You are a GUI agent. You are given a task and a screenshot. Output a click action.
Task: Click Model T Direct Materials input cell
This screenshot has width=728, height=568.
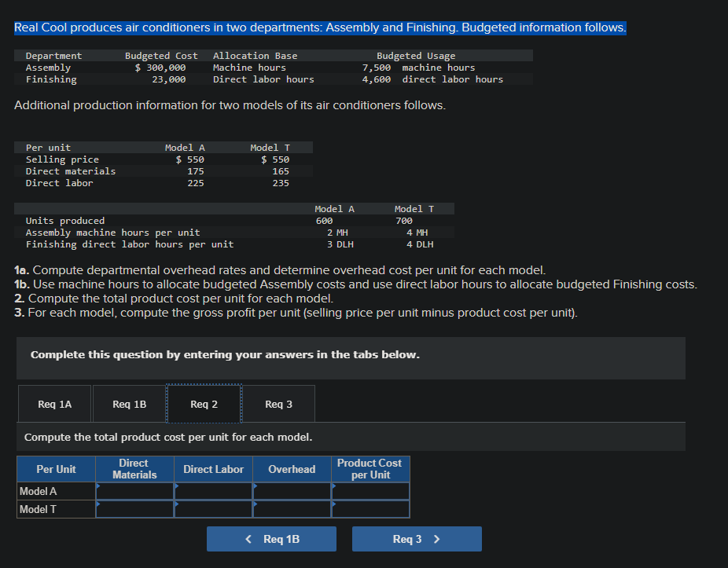click(x=134, y=509)
